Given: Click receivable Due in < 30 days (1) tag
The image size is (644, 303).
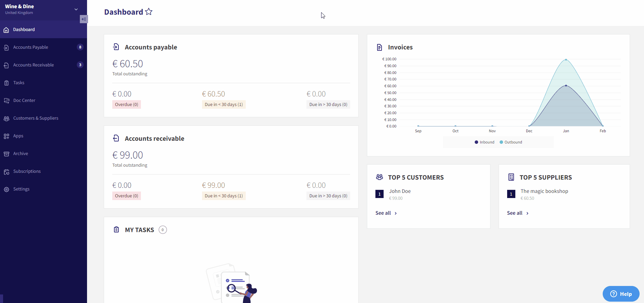Looking at the screenshot, I should 224,196.
